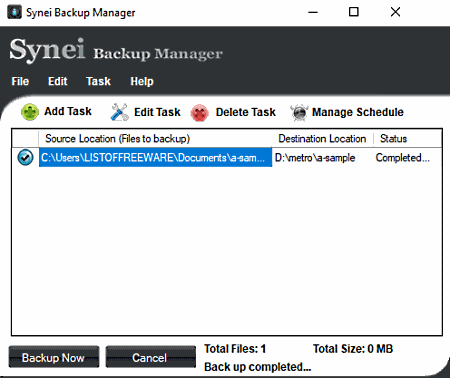
Task: Click the green Add Task plus icon
Action: pos(30,112)
